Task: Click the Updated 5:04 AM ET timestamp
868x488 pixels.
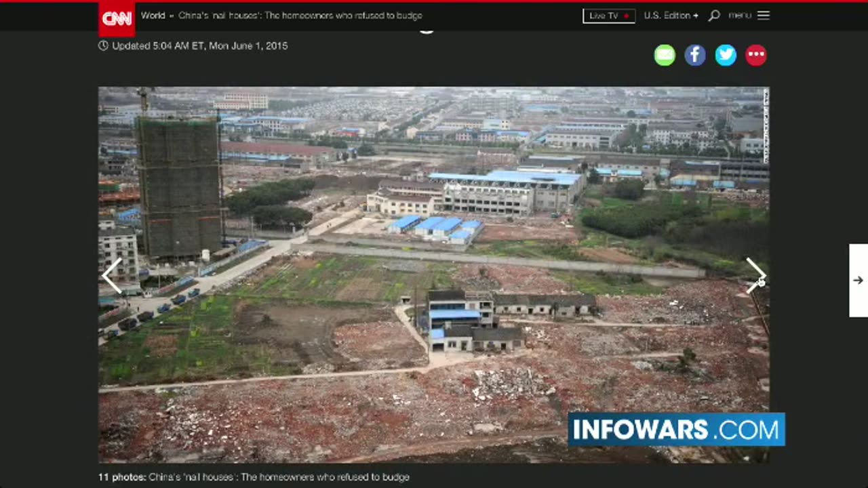Action: [x=200, y=46]
